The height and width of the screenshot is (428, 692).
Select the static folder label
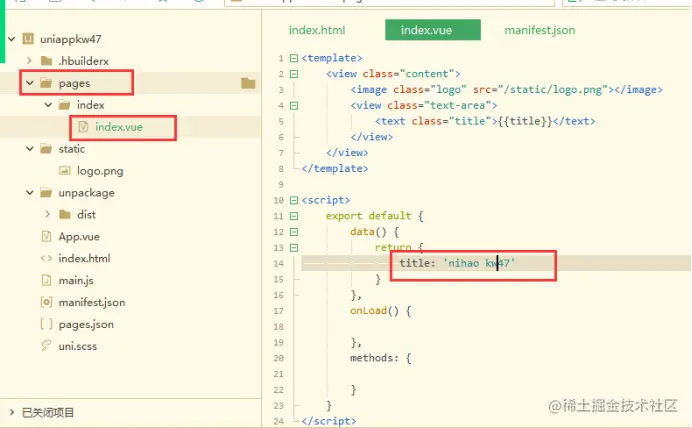click(71, 149)
